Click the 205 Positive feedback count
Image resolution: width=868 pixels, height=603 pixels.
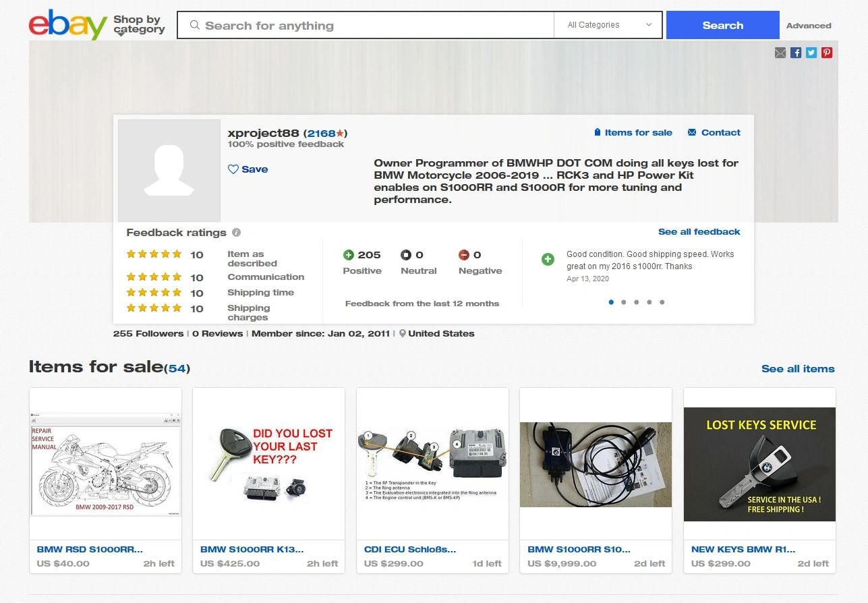pos(369,255)
